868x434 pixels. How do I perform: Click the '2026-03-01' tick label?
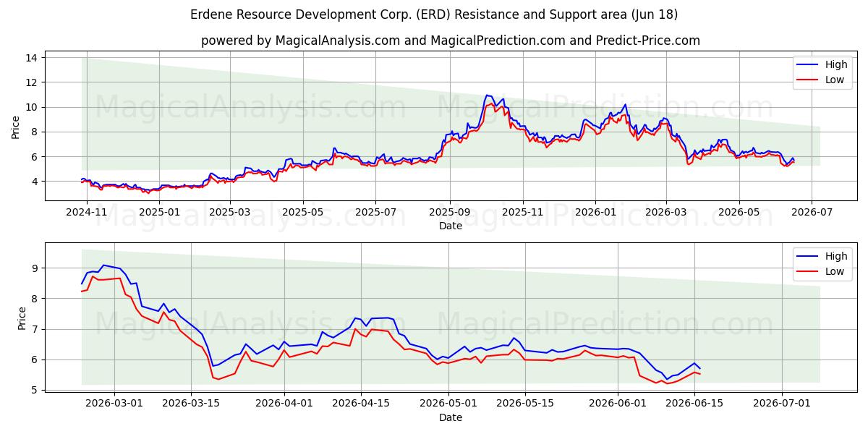tap(114, 404)
